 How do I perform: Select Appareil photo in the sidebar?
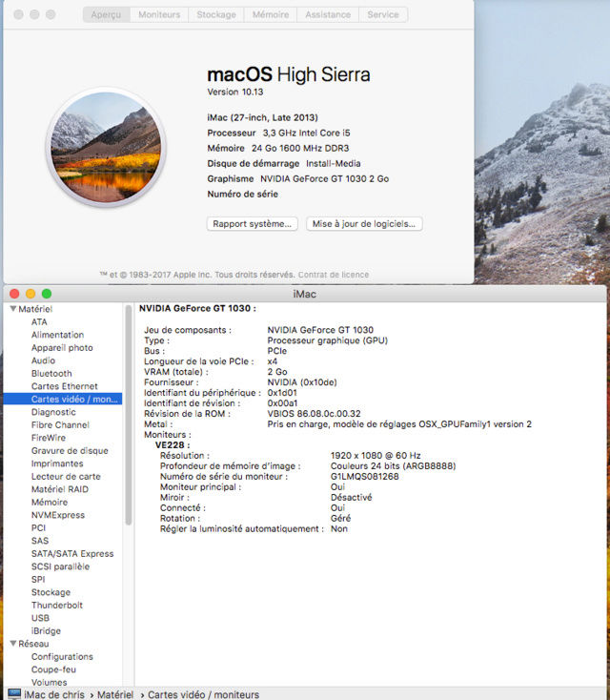click(x=62, y=347)
